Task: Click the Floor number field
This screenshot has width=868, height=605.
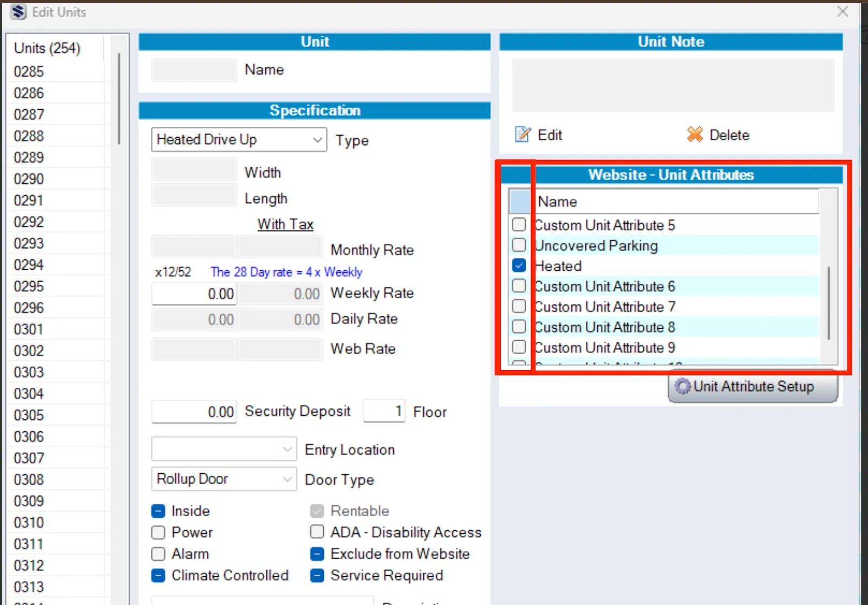Action: (384, 411)
